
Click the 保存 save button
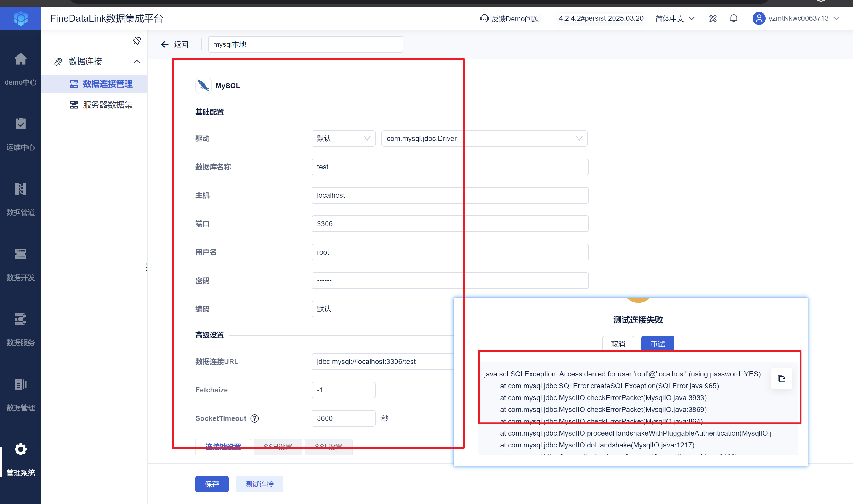212,484
